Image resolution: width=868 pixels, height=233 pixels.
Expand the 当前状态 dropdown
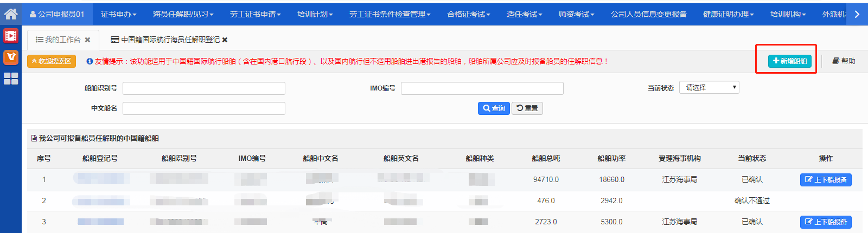[709, 88]
